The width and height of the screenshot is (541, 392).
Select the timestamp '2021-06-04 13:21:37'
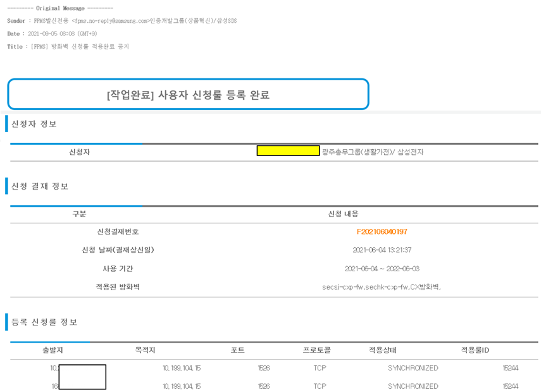point(382,250)
